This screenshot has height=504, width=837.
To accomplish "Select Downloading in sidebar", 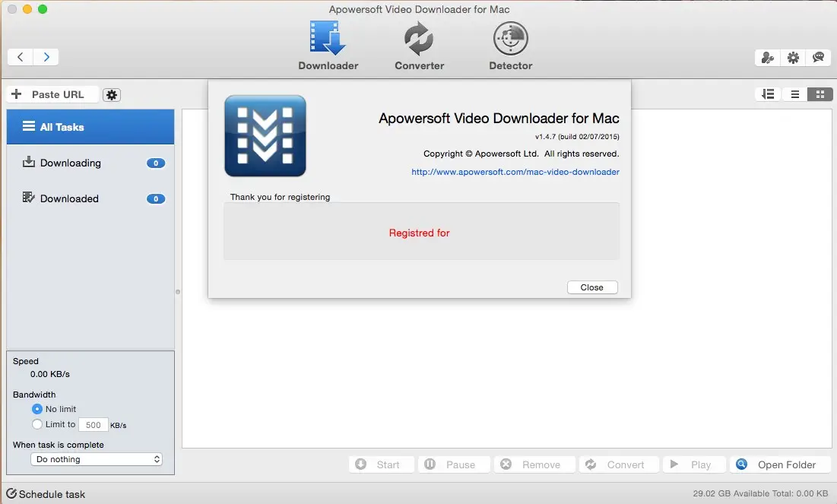I will click(x=90, y=163).
